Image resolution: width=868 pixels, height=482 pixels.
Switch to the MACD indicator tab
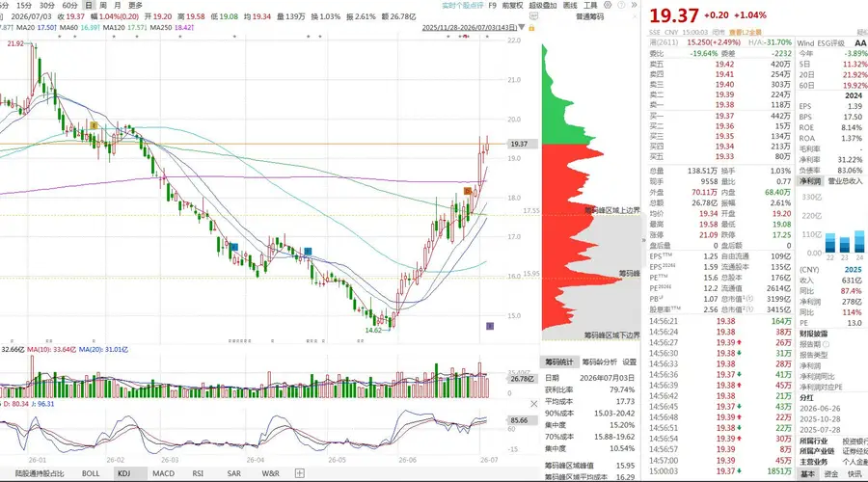click(163, 473)
